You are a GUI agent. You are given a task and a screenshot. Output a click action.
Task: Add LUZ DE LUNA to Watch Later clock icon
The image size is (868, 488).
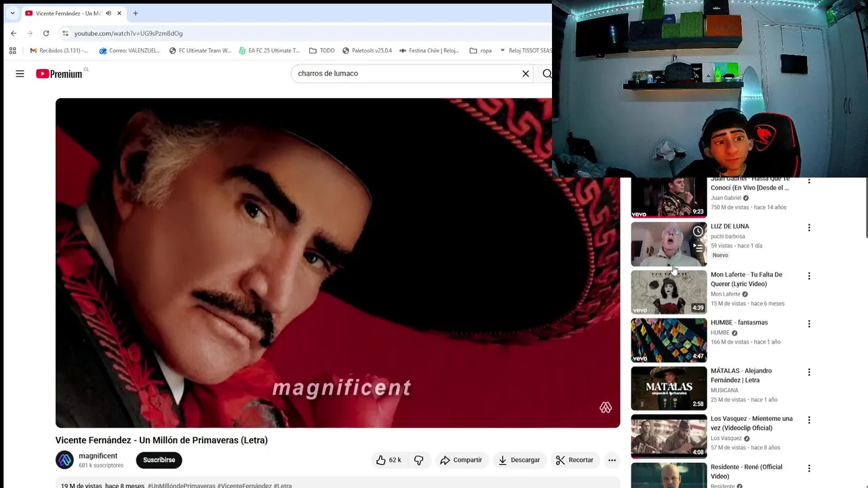click(x=698, y=232)
